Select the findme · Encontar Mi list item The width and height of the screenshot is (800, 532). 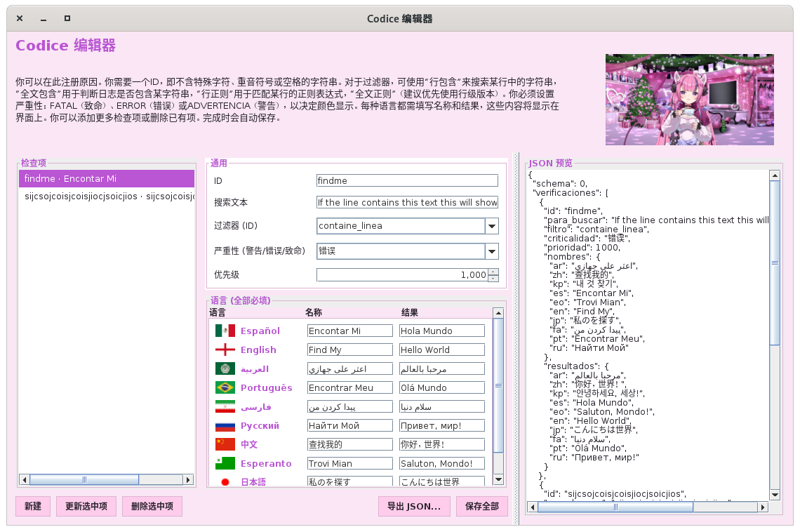tap(107, 179)
